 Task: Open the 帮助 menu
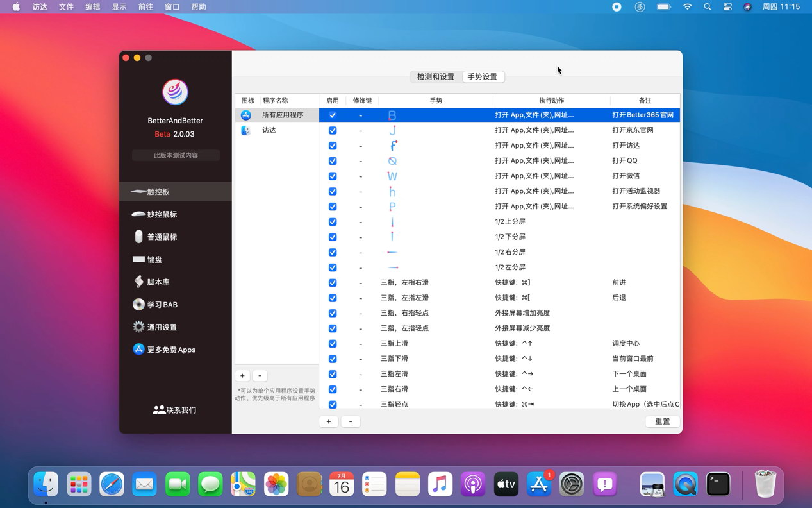pyautogui.click(x=198, y=7)
